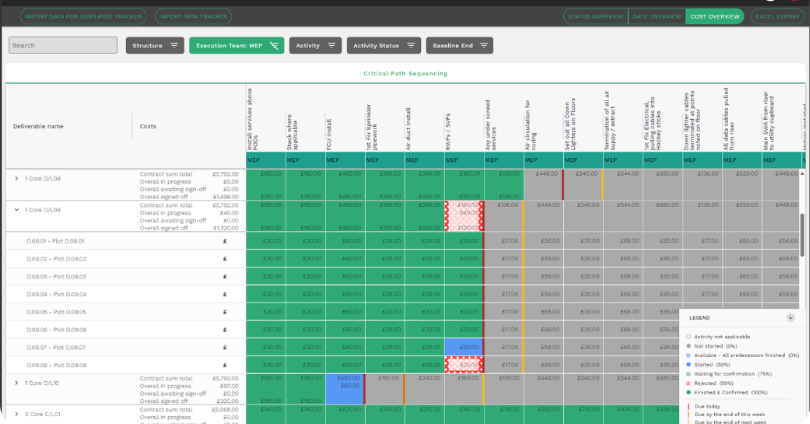The height and width of the screenshot is (424, 810).
Task: Collapse the 1 Core D/L09 row
Action: [16, 210]
